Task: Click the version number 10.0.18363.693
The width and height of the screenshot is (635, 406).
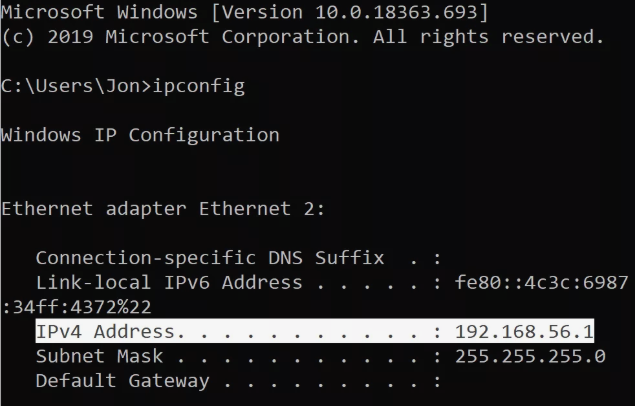Action: 396,12
